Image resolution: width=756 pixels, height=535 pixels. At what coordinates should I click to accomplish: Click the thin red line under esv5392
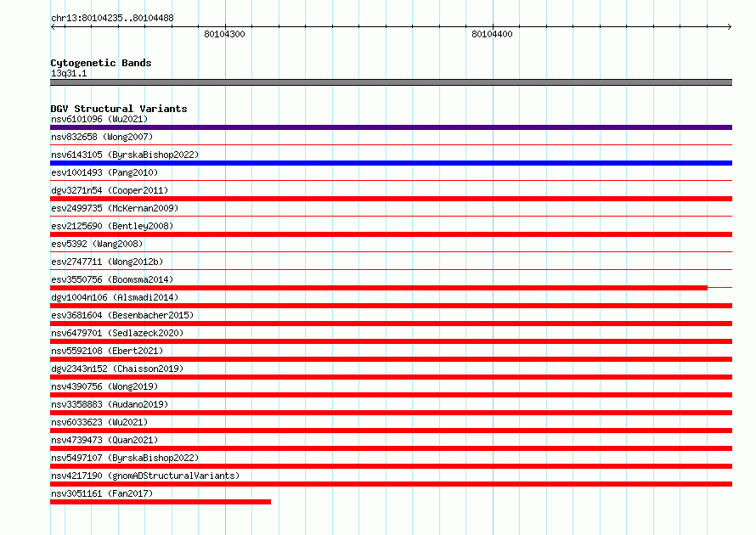pos(391,251)
